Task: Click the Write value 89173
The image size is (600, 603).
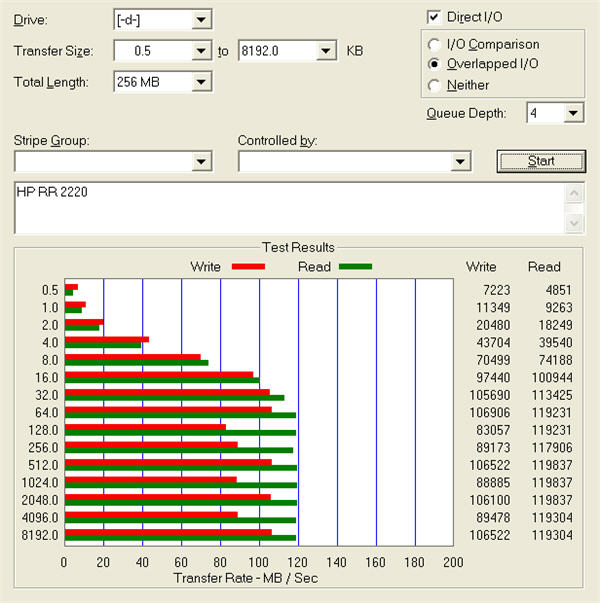Action: [x=493, y=448]
